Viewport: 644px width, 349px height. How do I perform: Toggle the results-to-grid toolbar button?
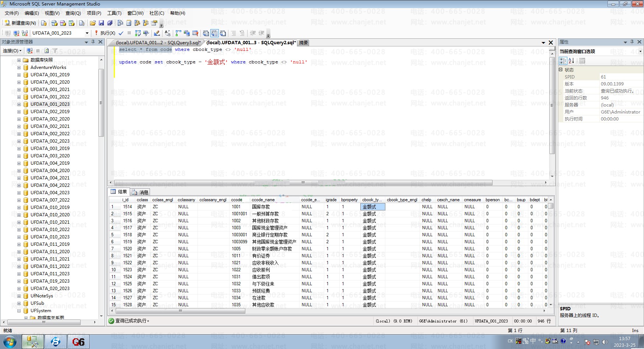[x=214, y=33]
